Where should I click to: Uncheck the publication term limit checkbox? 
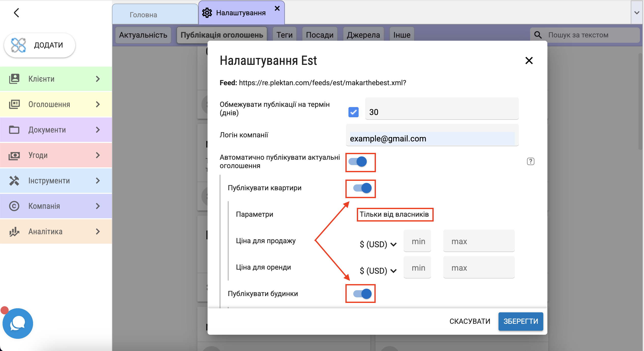(353, 112)
